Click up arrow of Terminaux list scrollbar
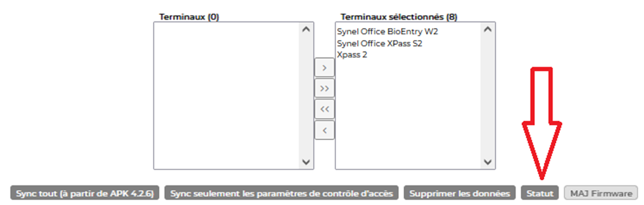Viewport: 644px width, 205px height. click(x=306, y=30)
